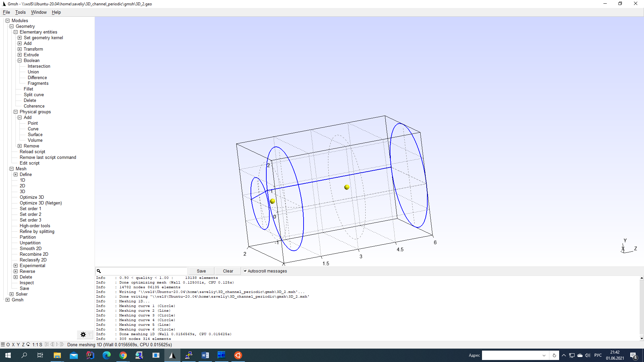644x362 pixels.
Task: Expand the Solver tree node
Action: 12,294
